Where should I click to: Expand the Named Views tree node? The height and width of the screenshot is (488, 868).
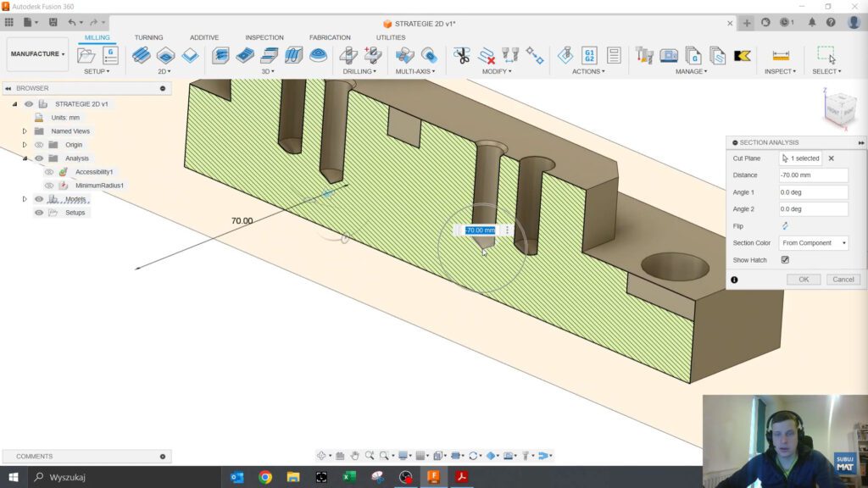point(25,131)
